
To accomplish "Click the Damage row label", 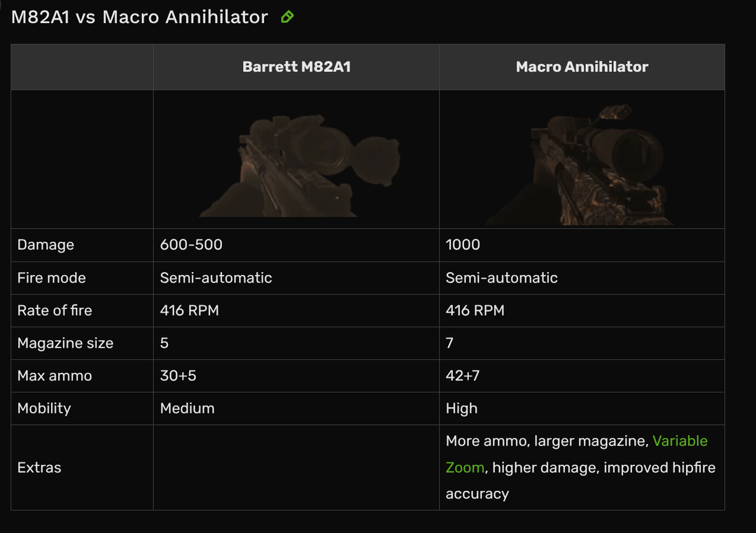I will tap(45, 245).
